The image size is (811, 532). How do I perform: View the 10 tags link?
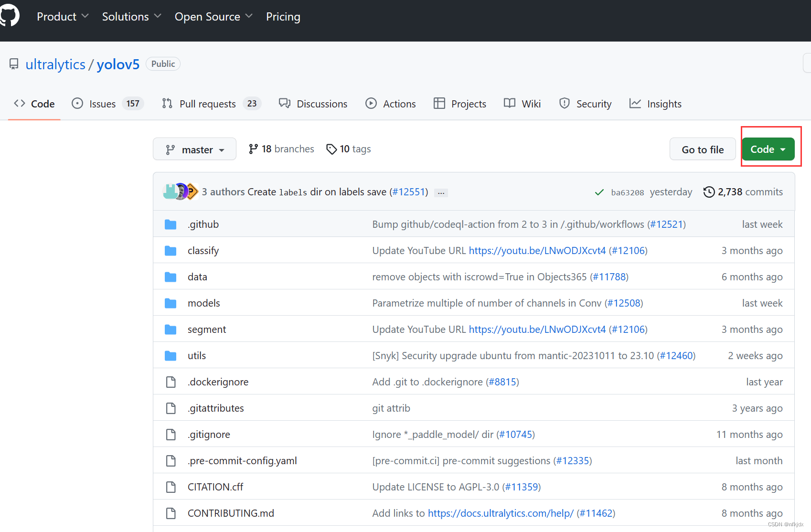point(348,149)
